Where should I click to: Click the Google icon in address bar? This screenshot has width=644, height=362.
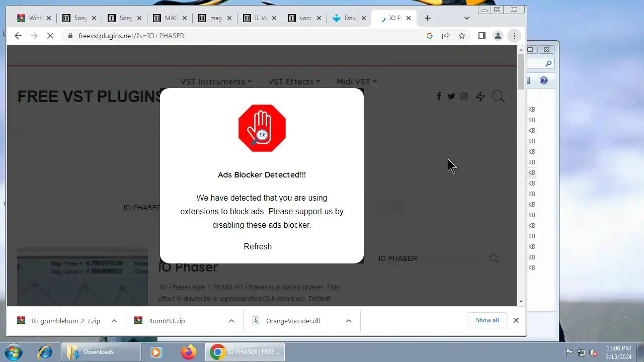430,36
